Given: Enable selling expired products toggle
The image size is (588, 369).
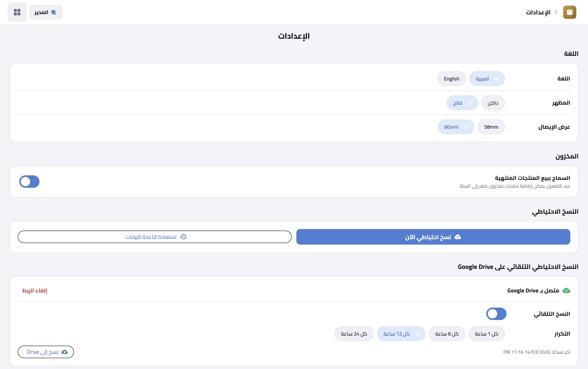Looking at the screenshot, I should tap(30, 181).
